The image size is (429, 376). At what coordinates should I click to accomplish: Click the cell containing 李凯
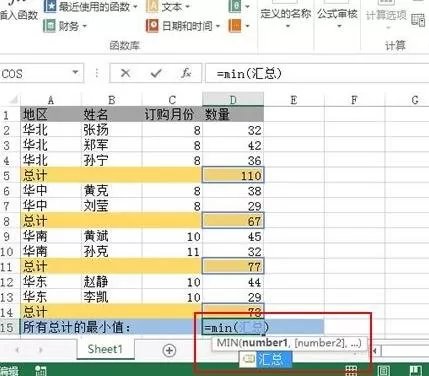click(112, 297)
